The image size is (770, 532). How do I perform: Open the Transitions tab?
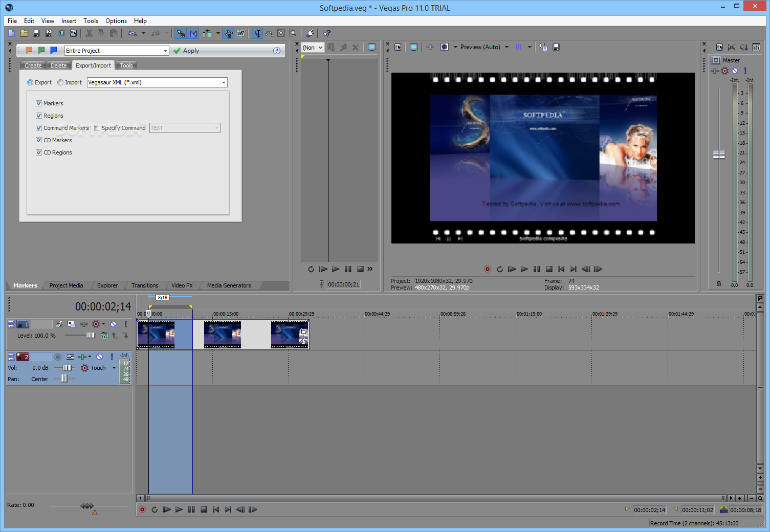(x=145, y=285)
